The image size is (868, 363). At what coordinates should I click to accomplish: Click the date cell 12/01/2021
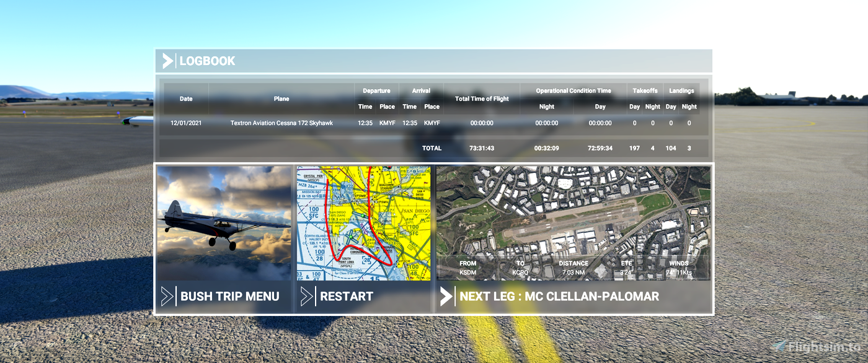186,123
